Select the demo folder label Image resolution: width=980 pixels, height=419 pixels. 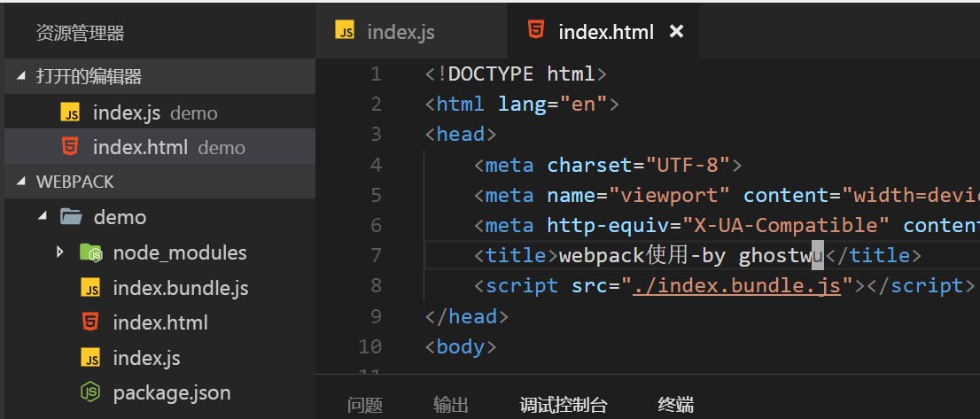coord(120,217)
